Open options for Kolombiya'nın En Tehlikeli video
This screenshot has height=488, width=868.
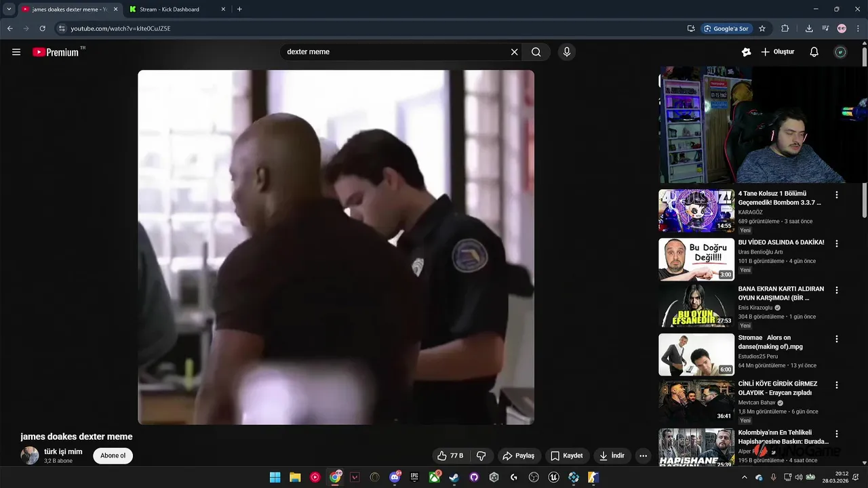click(x=837, y=434)
